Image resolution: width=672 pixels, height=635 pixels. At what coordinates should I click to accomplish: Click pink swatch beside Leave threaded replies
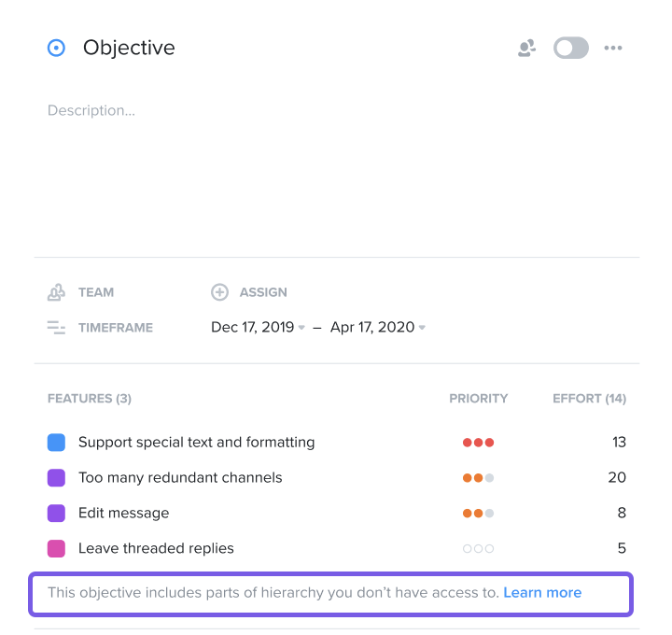[56, 548]
